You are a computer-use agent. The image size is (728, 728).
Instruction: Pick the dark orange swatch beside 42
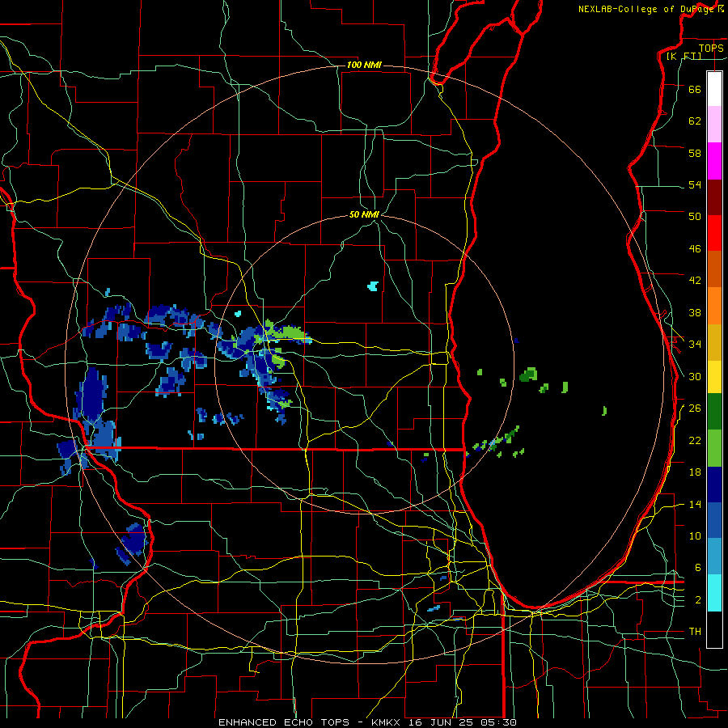714,269
